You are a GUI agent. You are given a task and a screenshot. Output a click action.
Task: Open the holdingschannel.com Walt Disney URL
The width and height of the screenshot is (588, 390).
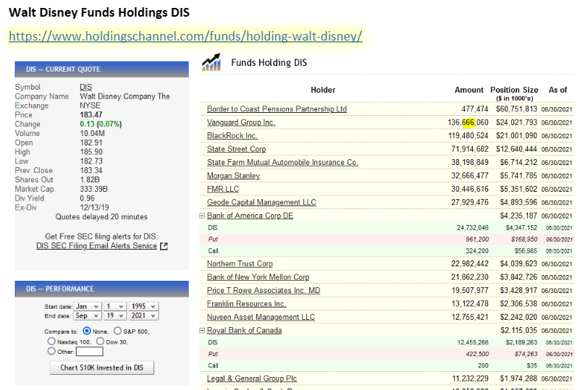(185, 36)
